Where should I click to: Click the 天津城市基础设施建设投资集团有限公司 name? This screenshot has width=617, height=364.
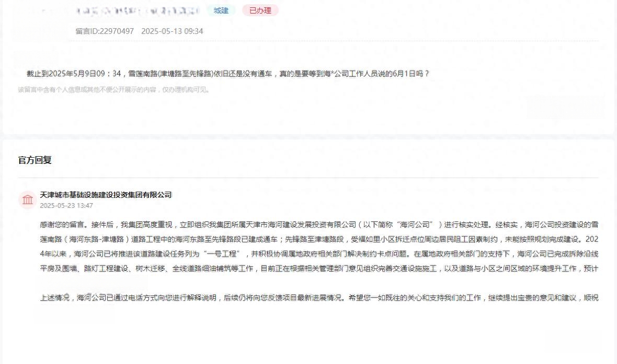pyautogui.click(x=106, y=195)
